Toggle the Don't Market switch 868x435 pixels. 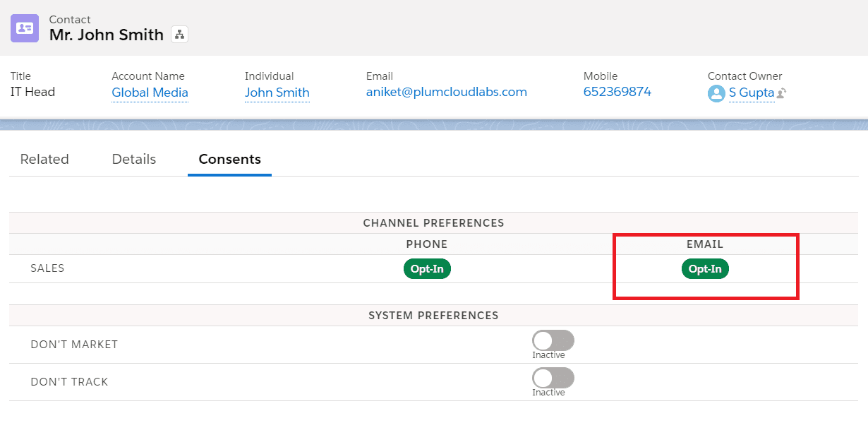[x=553, y=341]
